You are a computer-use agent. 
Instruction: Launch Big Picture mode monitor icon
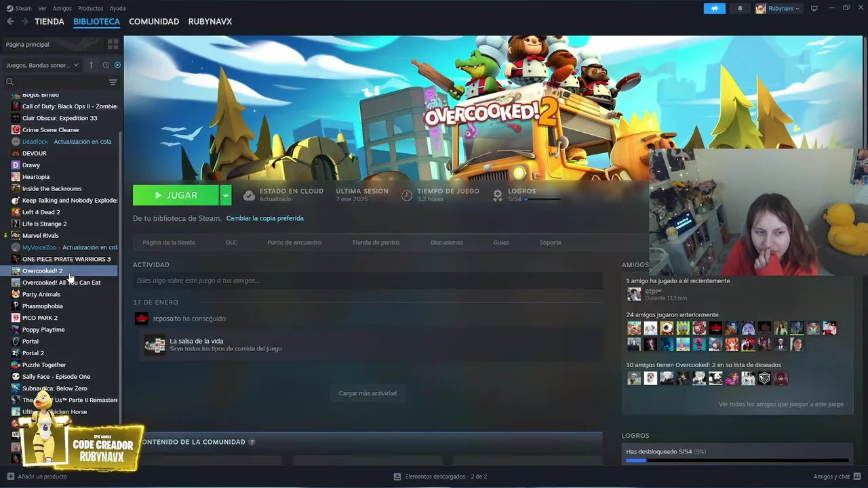(x=814, y=8)
